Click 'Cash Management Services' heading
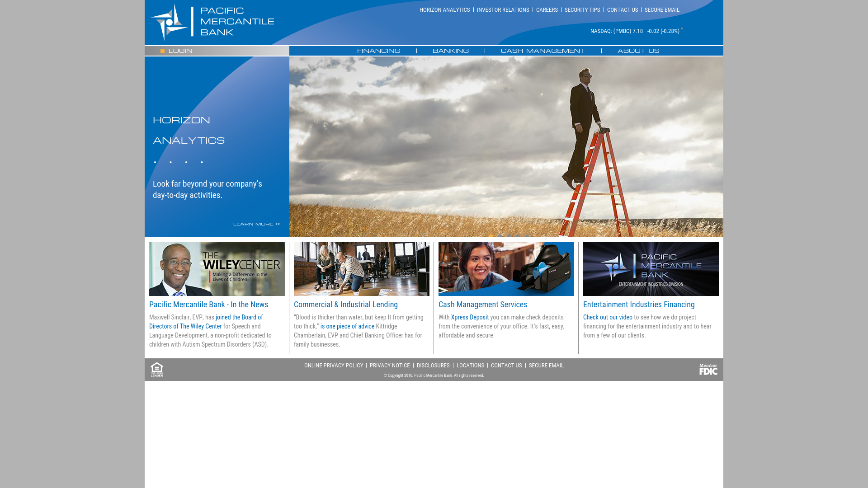This screenshot has height=488, width=868. click(x=483, y=305)
